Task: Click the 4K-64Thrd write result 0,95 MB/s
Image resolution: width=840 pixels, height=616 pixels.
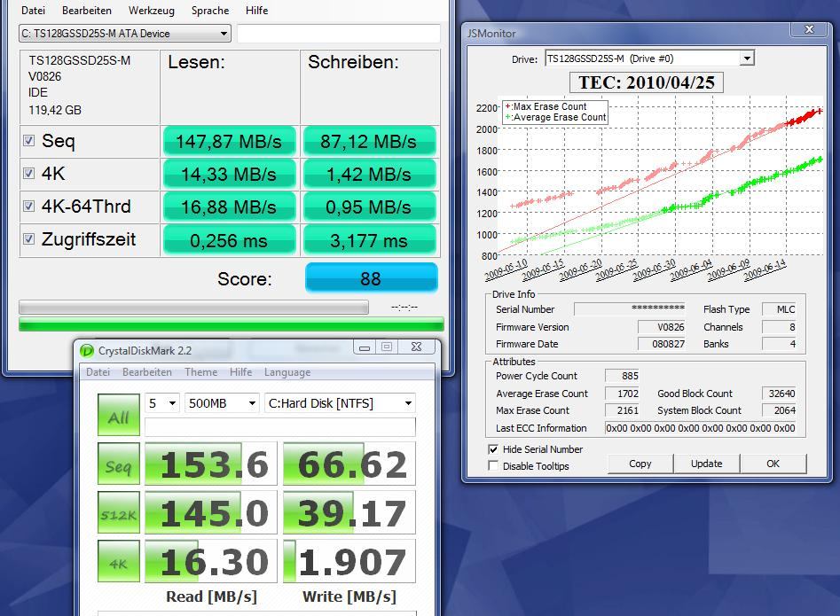Action: (369, 207)
